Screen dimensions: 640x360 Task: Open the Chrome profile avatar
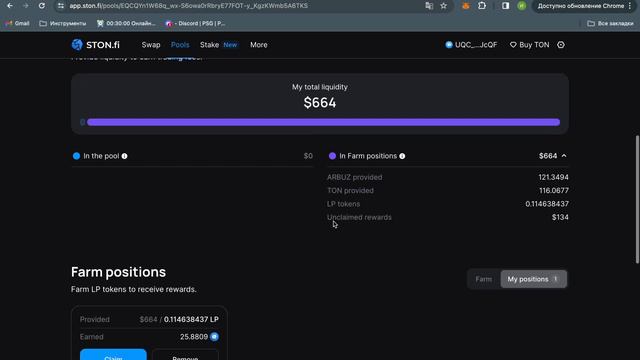point(522,6)
